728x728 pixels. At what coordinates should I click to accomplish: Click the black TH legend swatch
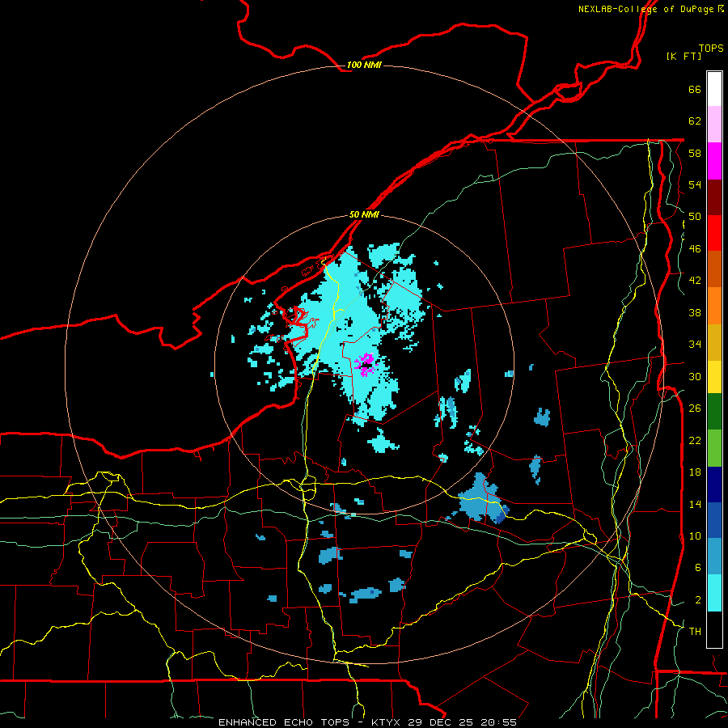click(714, 629)
